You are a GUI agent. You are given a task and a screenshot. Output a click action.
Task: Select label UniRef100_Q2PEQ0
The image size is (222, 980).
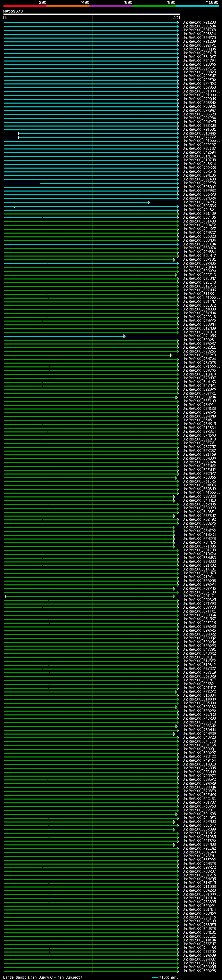[x=199, y=80]
